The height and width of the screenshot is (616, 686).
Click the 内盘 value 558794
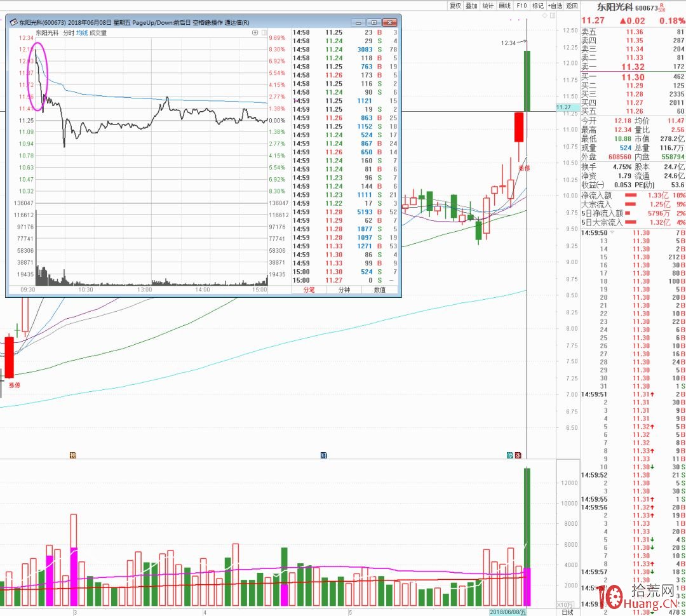[x=673, y=157]
